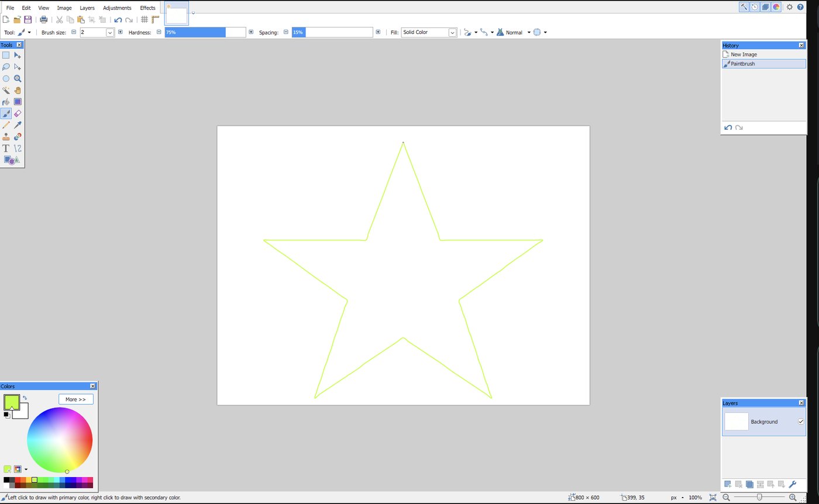This screenshot has height=504, width=819.
Task: Select the Rectangle Select tool
Action: point(6,55)
